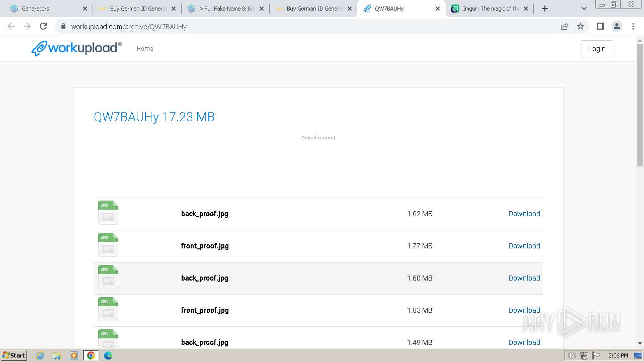This screenshot has height=362, width=644.
Task: Click the Login button
Action: coord(597,49)
